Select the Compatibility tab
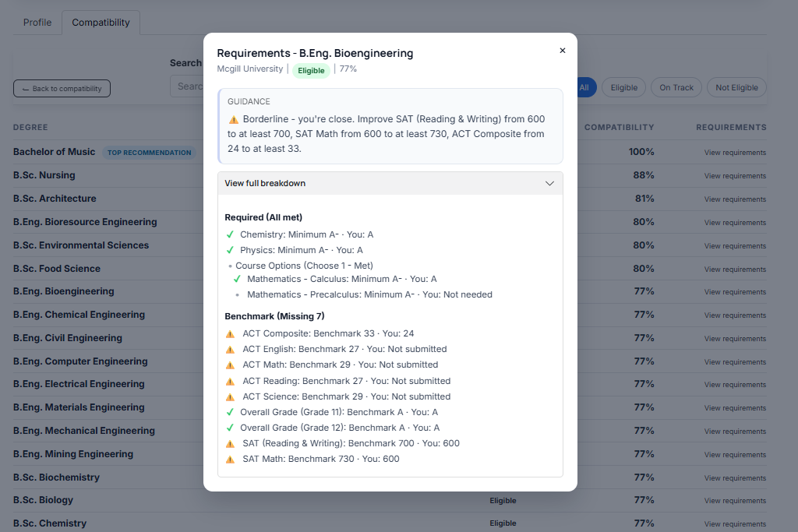Viewport: 798px width, 532px height. (x=101, y=23)
